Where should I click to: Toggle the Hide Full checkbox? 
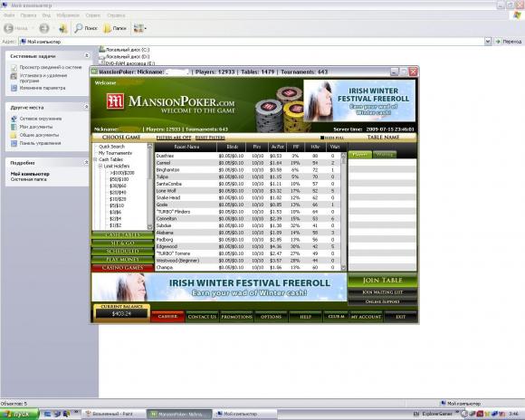click(322, 138)
